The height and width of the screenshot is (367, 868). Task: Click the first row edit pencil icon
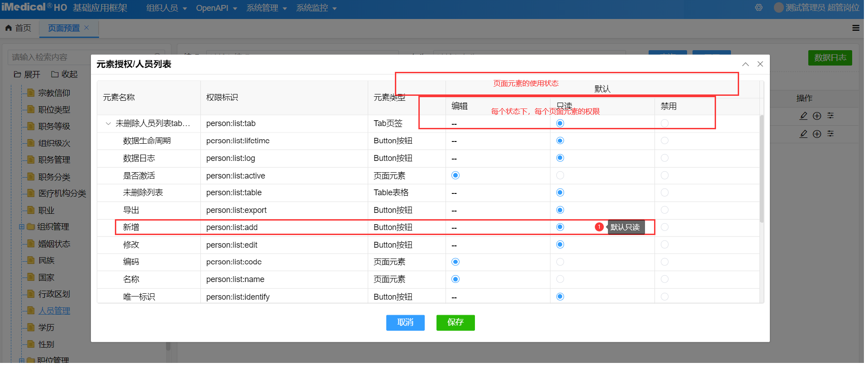pyautogui.click(x=803, y=116)
